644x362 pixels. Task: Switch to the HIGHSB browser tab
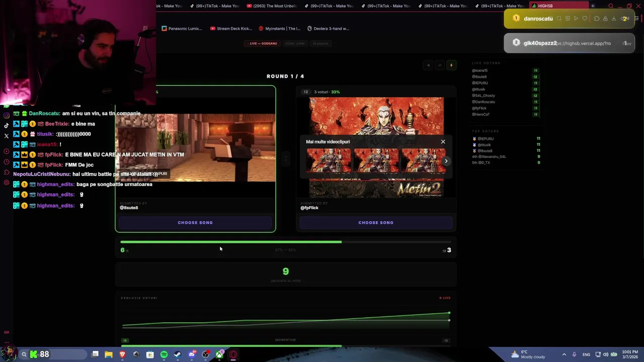558,6
